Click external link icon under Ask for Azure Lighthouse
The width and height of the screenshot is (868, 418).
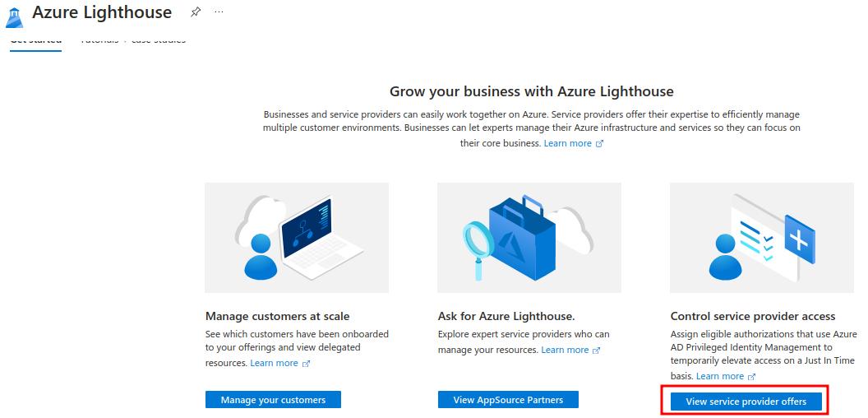[596, 351]
